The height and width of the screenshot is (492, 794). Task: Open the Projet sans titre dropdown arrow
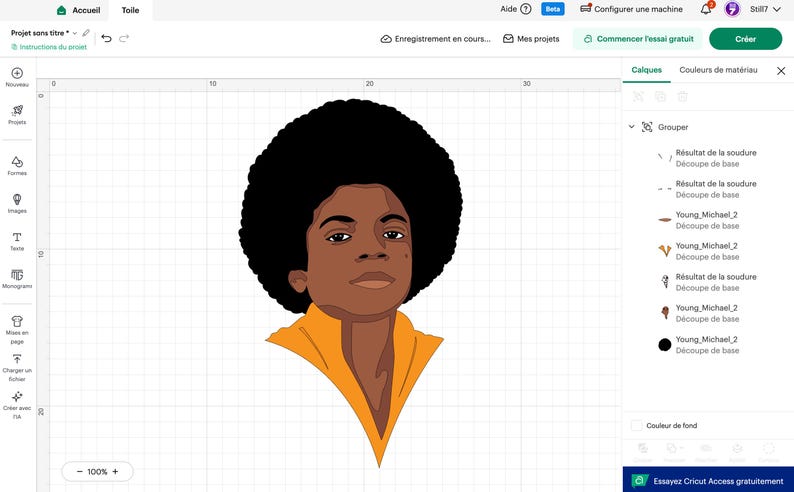[74, 33]
